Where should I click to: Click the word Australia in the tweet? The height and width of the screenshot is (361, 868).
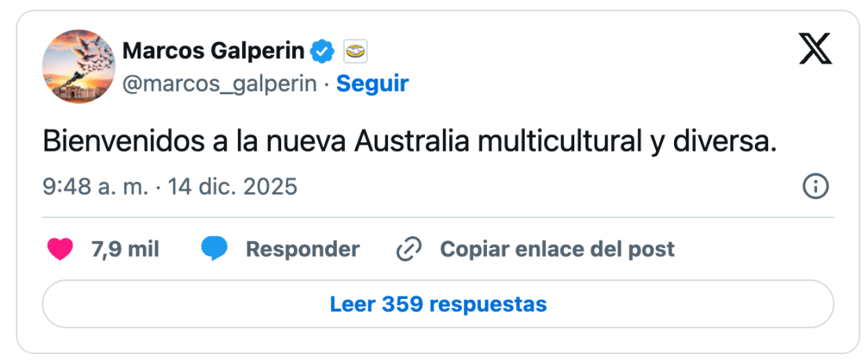coord(412,141)
